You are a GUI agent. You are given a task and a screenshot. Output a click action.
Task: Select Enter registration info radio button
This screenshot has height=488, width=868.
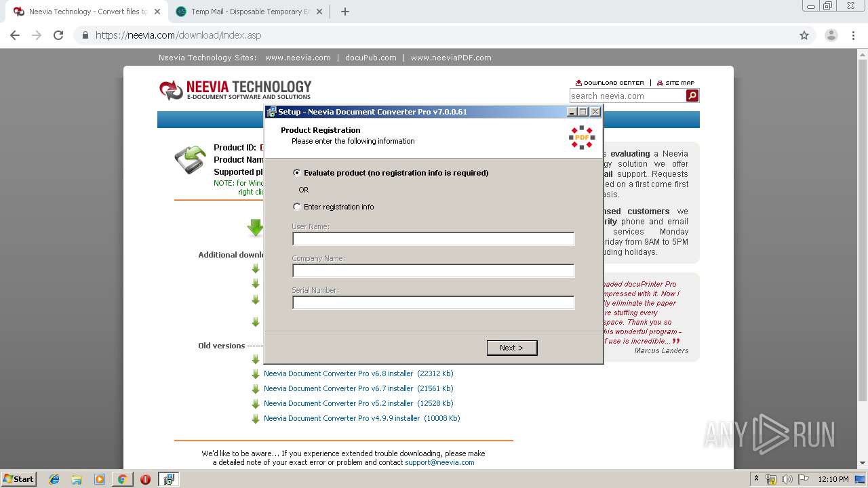click(297, 207)
